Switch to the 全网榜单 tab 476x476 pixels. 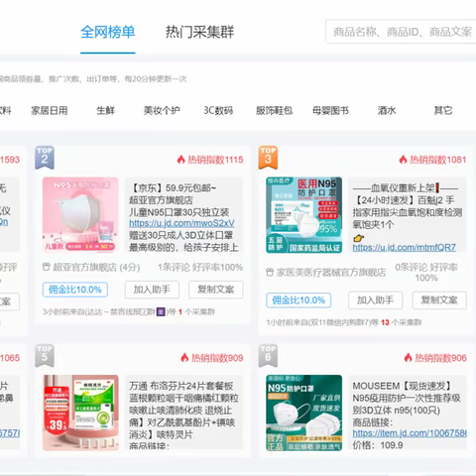coord(108,33)
